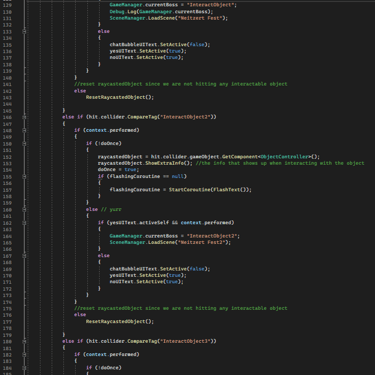This screenshot has width=375, height=375.
Task: Collapse the 'else // yurr' block at line 160
Action: (x=24, y=209)
